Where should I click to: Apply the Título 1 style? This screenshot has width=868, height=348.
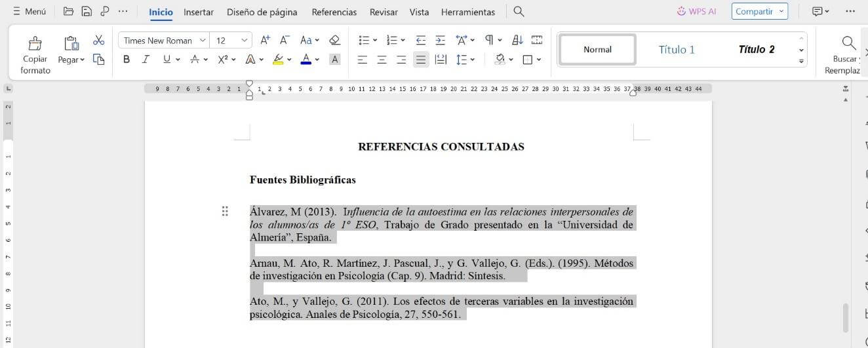pyautogui.click(x=677, y=49)
